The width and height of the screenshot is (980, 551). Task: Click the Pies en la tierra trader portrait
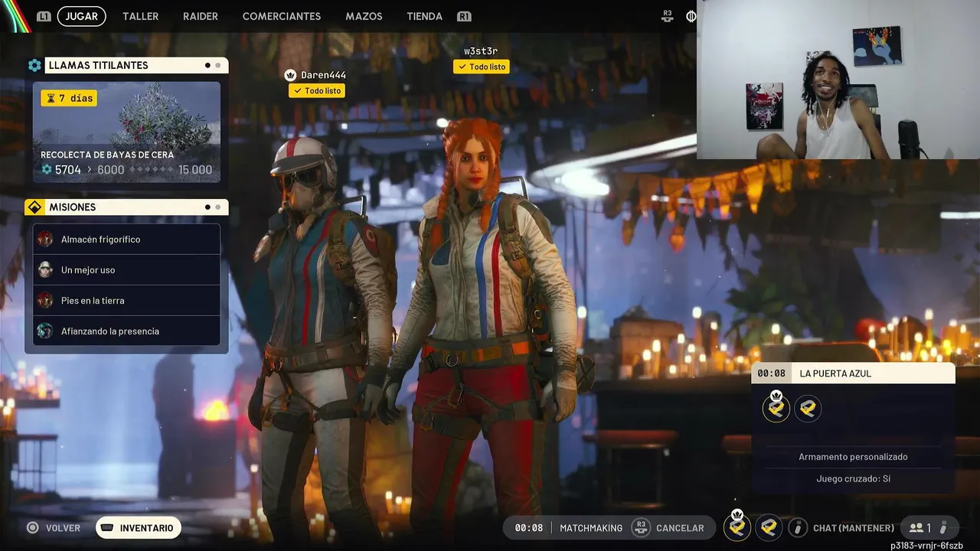45,300
